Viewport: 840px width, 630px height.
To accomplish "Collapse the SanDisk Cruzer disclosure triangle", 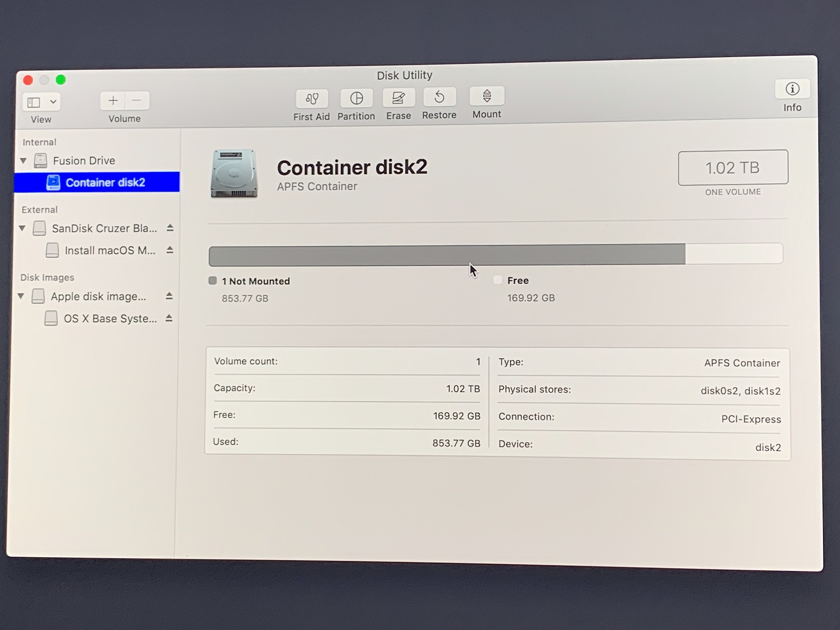I will [x=23, y=228].
